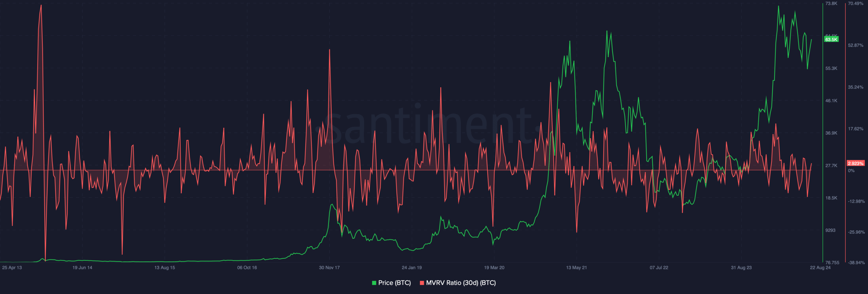The height and width of the screenshot is (294, 868).
Task: Click the 24 Jan 19 date label
Action: coord(412,268)
